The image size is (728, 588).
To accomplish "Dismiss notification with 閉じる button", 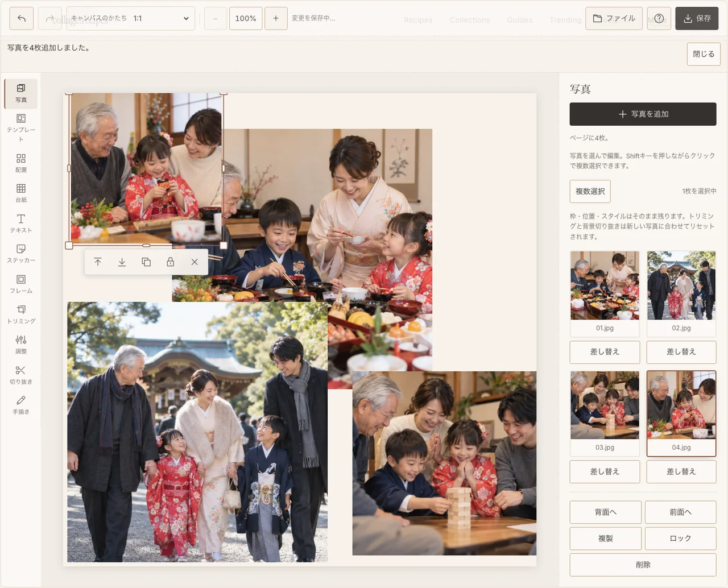I will coord(704,54).
